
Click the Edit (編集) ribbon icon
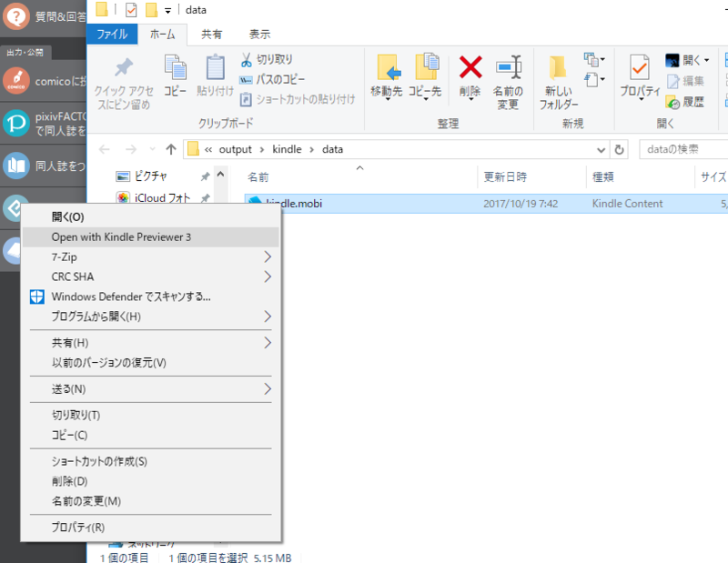click(x=672, y=82)
